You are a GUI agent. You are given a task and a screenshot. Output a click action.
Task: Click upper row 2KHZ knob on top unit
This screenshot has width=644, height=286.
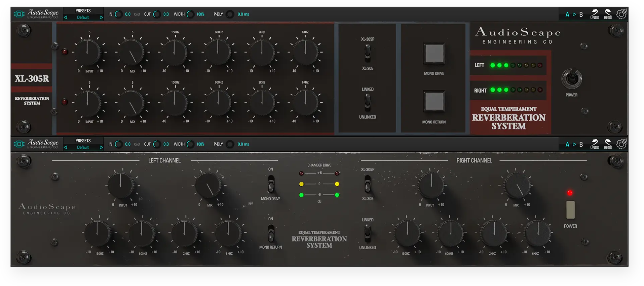[261, 52]
